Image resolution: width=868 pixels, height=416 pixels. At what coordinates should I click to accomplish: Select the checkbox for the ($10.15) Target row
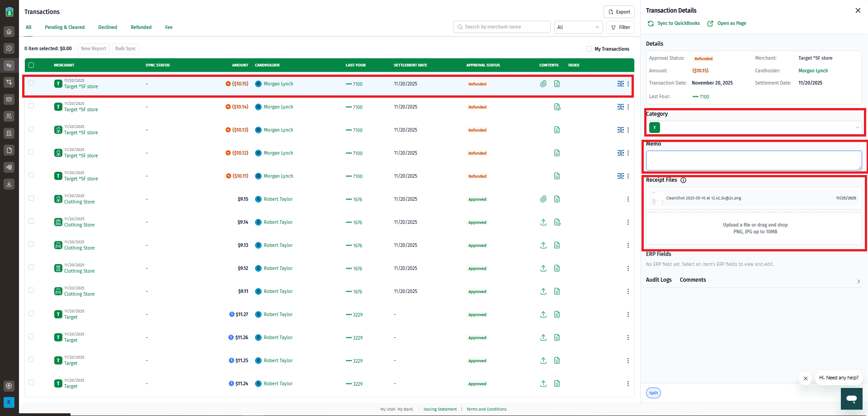point(31,83)
